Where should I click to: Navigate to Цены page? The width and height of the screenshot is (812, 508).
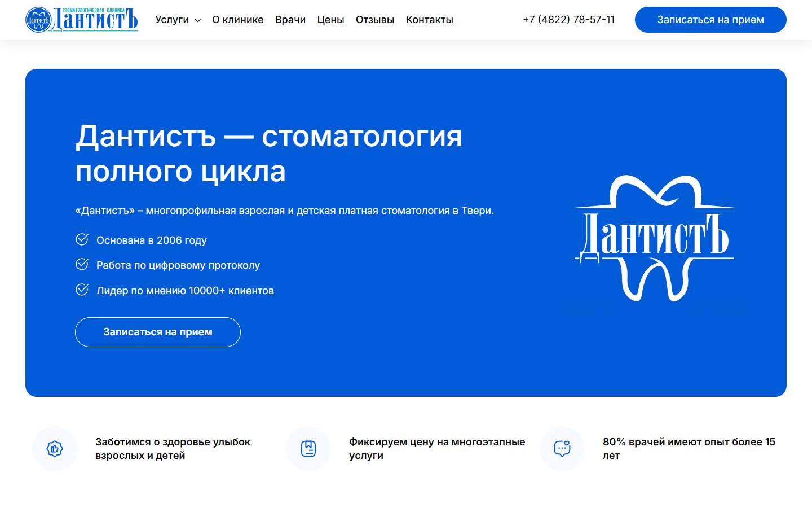330,20
